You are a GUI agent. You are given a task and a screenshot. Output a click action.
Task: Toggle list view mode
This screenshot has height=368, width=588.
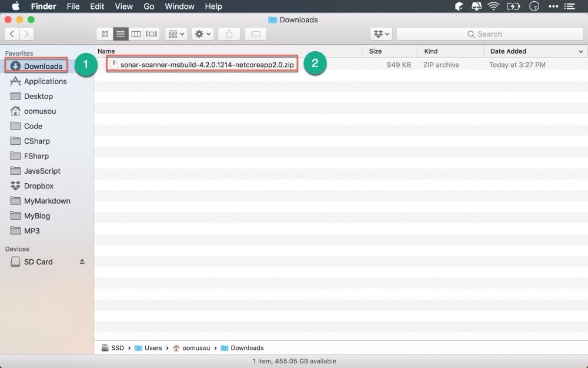pyautogui.click(x=120, y=34)
